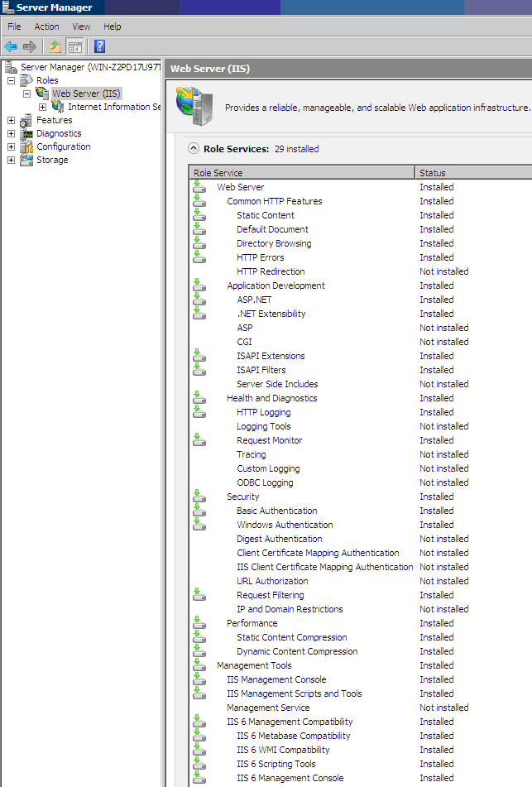
Task: Sort by Status column header
Action: 474,173
